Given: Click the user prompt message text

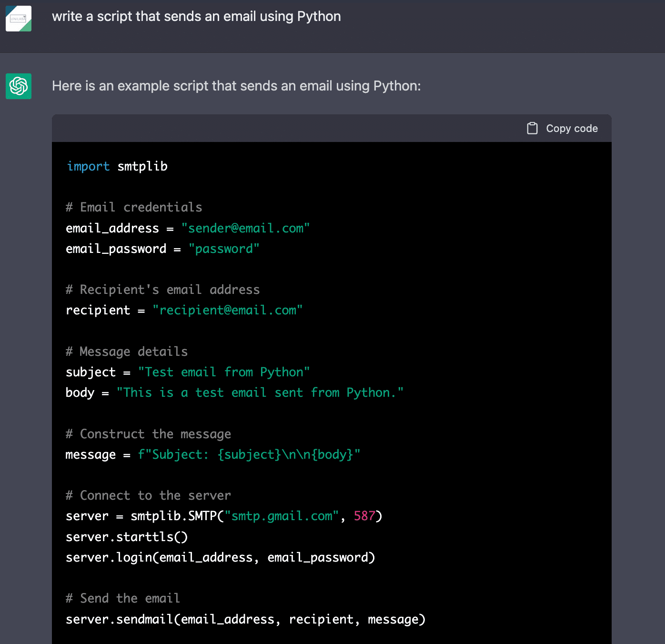Looking at the screenshot, I should point(196,17).
